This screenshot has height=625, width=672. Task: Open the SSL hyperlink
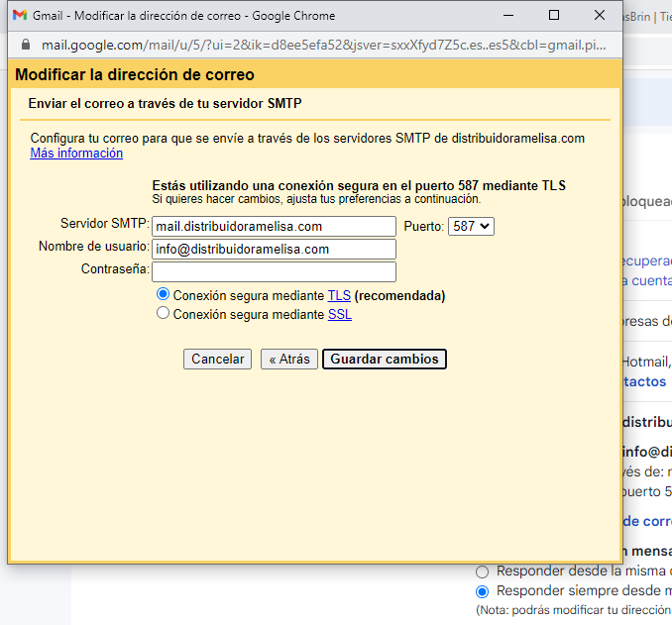pyautogui.click(x=340, y=314)
